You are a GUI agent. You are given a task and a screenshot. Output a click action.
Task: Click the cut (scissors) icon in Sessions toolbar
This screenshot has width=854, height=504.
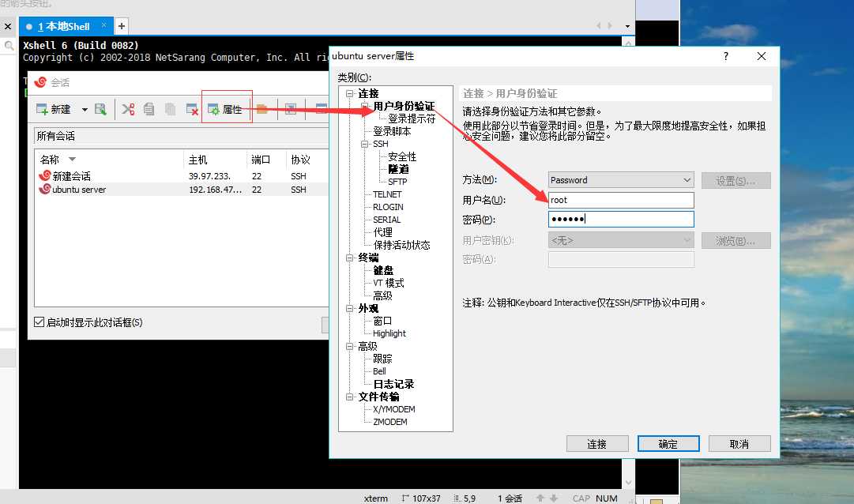[x=128, y=110]
